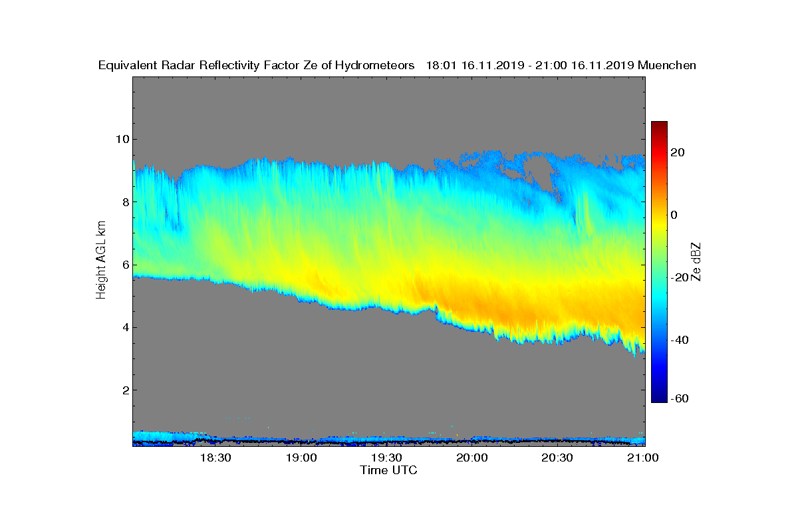Click the Height AGL km axis title
Viewport: 798px width, 532px height.
pyautogui.click(x=101, y=261)
